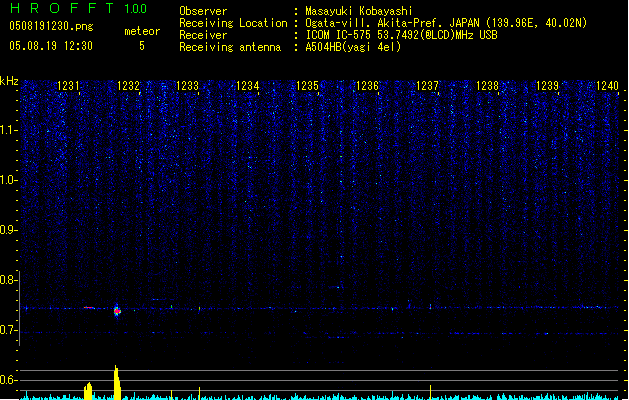Click the ICOM IC-575 receiver text
This screenshot has width=629, height=400.
(401, 35)
